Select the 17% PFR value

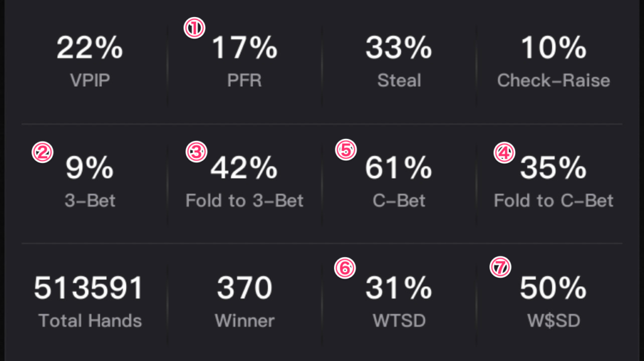pos(245,48)
